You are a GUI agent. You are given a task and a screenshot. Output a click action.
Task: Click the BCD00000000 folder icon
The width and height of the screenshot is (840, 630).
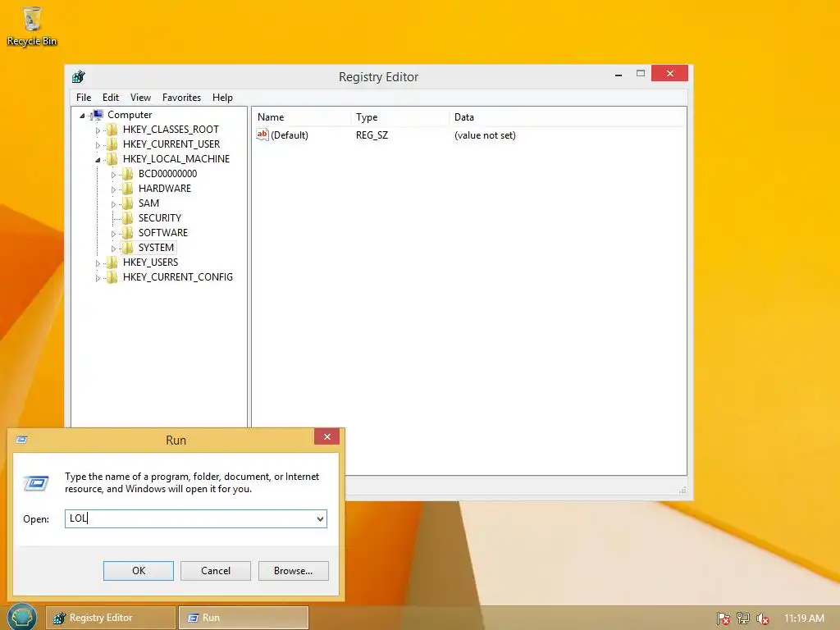pyautogui.click(x=127, y=174)
